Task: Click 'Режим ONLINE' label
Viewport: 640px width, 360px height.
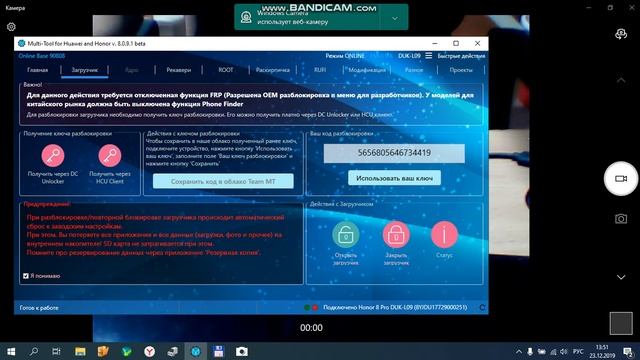Action: pyautogui.click(x=345, y=56)
